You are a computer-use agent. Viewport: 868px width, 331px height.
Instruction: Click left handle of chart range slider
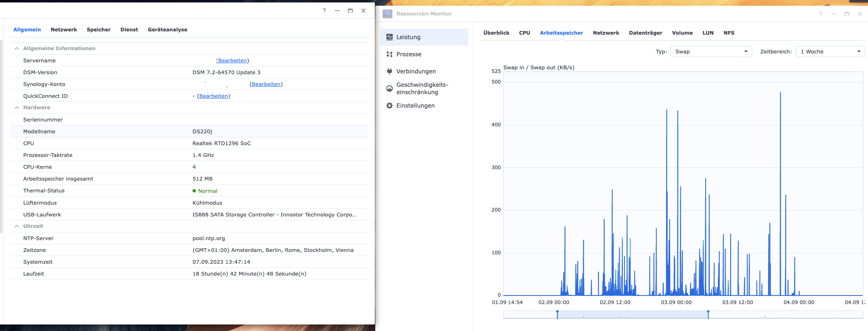[x=557, y=314]
